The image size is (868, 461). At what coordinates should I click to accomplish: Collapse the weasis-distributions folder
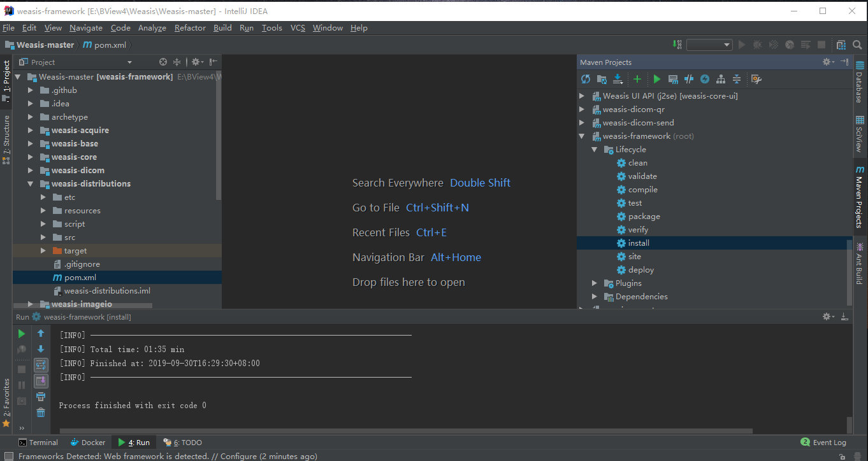[30, 183]
